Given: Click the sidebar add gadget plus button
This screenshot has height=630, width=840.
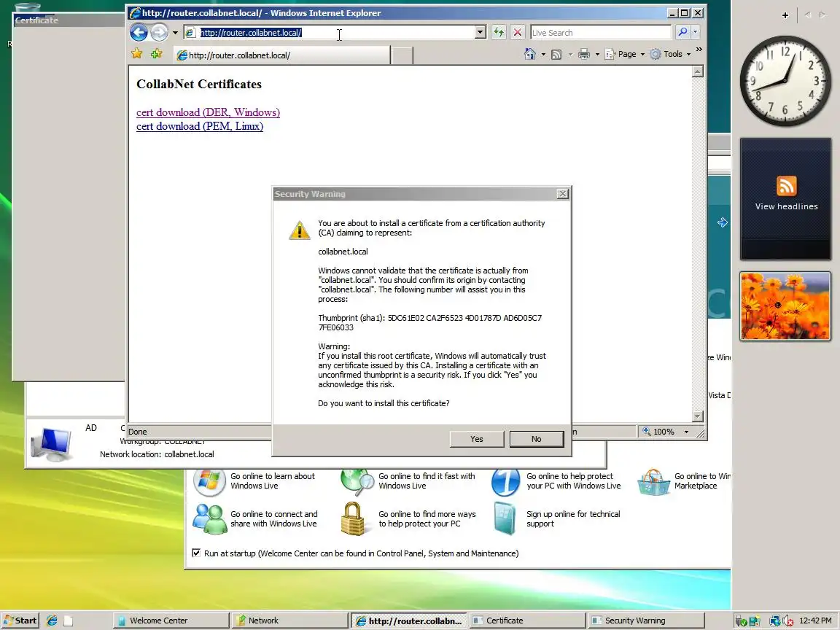Looking at the screenshot, I should (785, 15).
